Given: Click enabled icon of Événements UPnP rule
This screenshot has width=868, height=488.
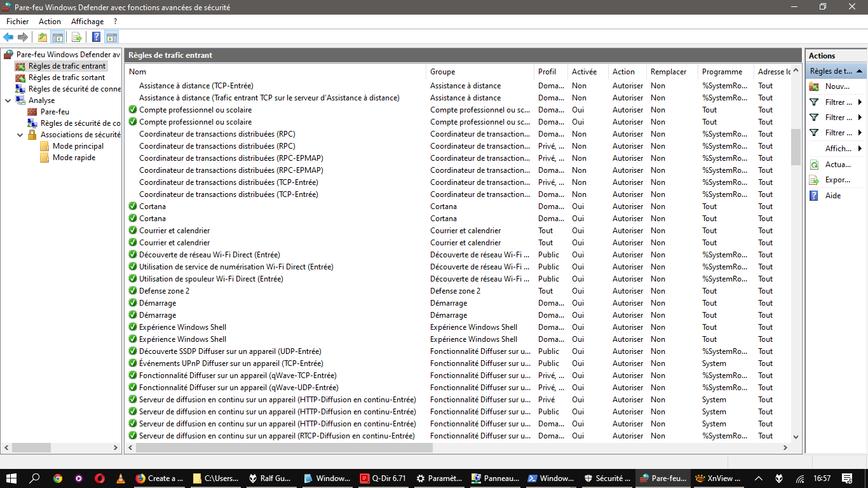Looking at the screenshot, I should pos(133,363).
